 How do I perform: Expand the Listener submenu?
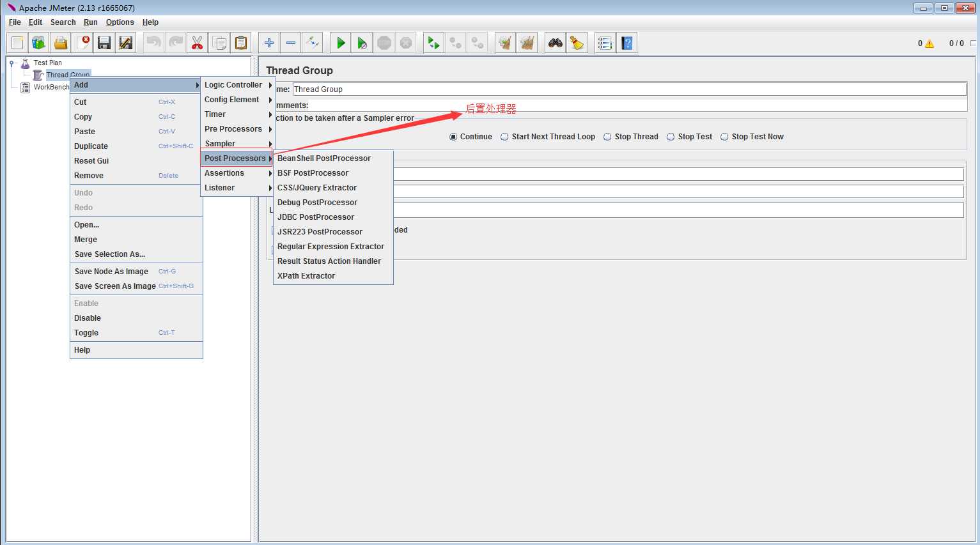(x=238, y=188)
